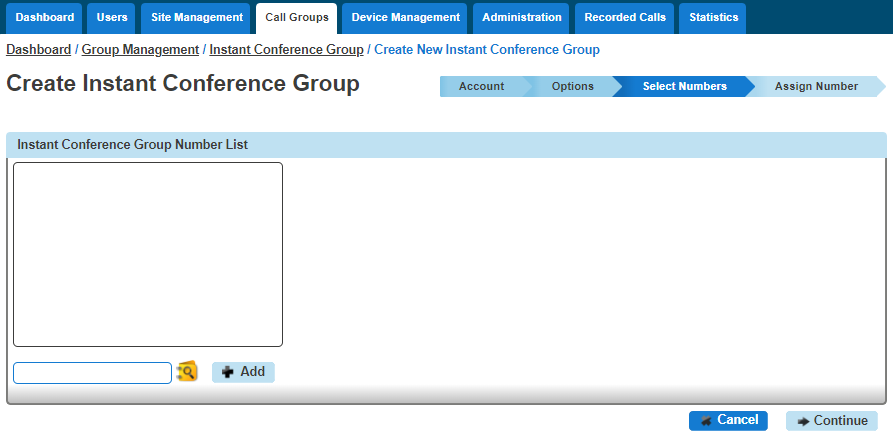This screenshot has height=443, width=893.
Task: Jump to the Assign Number wizard step
Action: click(x=816, y=87)
